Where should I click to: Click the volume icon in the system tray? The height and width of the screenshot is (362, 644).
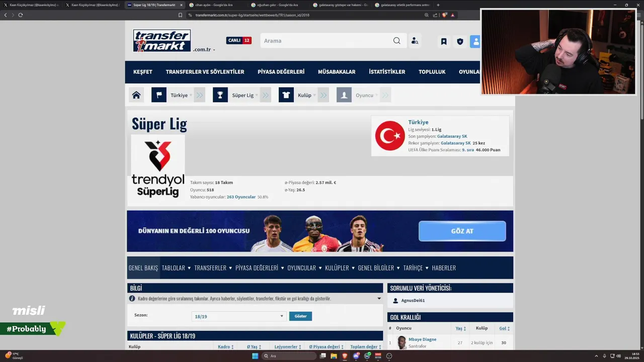click(618, 356)
